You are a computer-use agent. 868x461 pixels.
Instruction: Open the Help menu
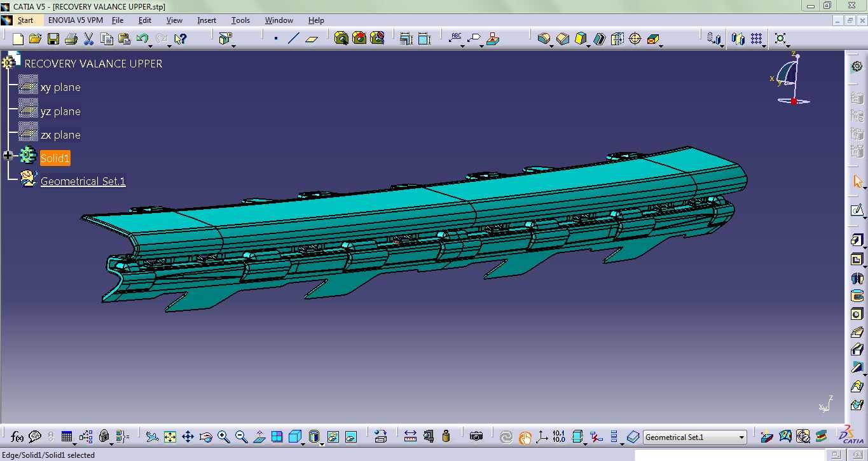point(316,20)
